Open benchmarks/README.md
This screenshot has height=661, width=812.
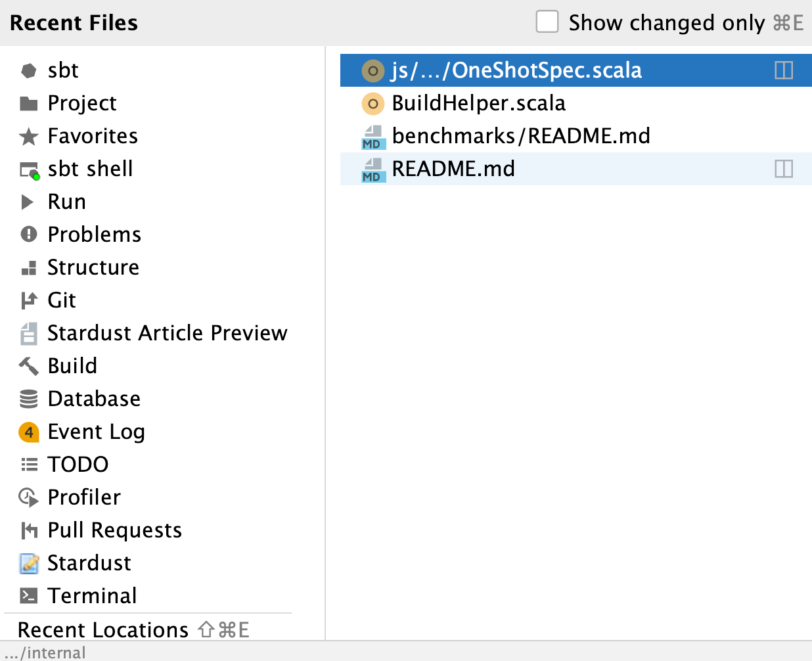click(521, 136)
